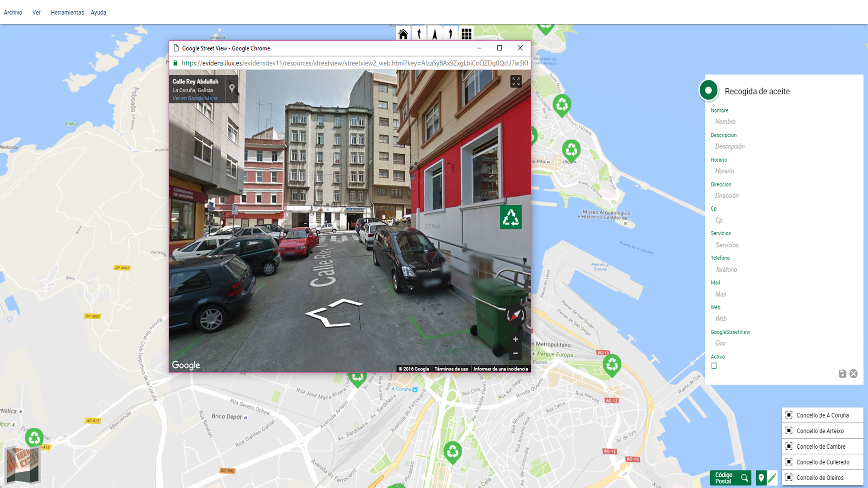Image resolution: width=868 pixels, height=488 pixels.
Task: Click the location pin icon near pencil
Action: click(x=761, y=478)
